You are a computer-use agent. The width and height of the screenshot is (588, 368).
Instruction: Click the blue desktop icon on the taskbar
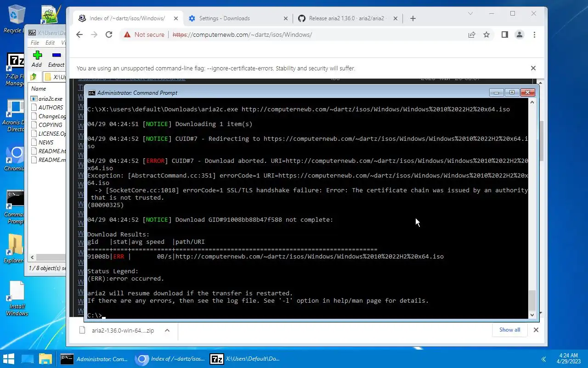point(28,359)
